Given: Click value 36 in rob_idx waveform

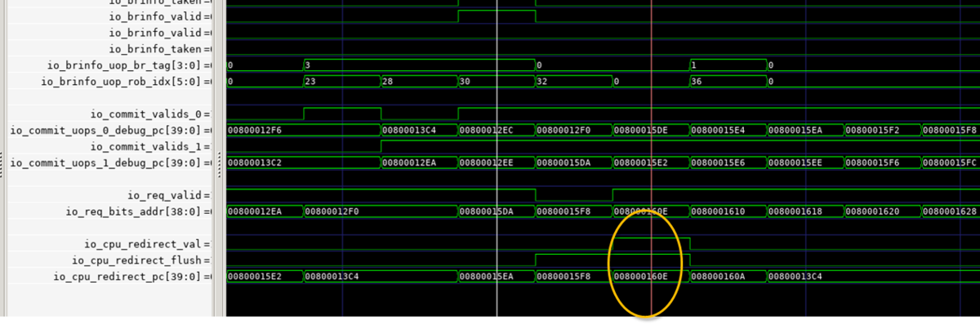Looking at the screenshot, I should [x=697, y=81].
